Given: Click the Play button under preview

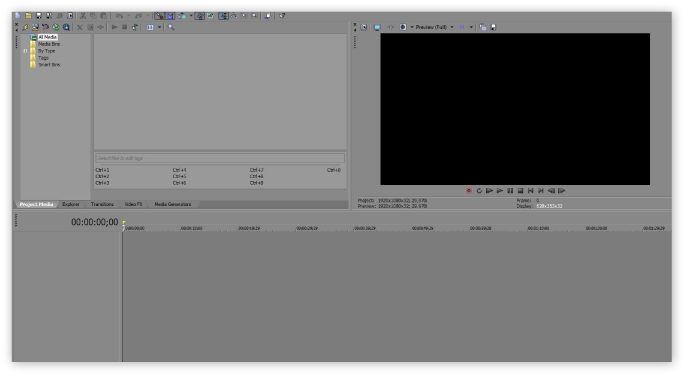Looking at the screenshot, I should (500, 191).
